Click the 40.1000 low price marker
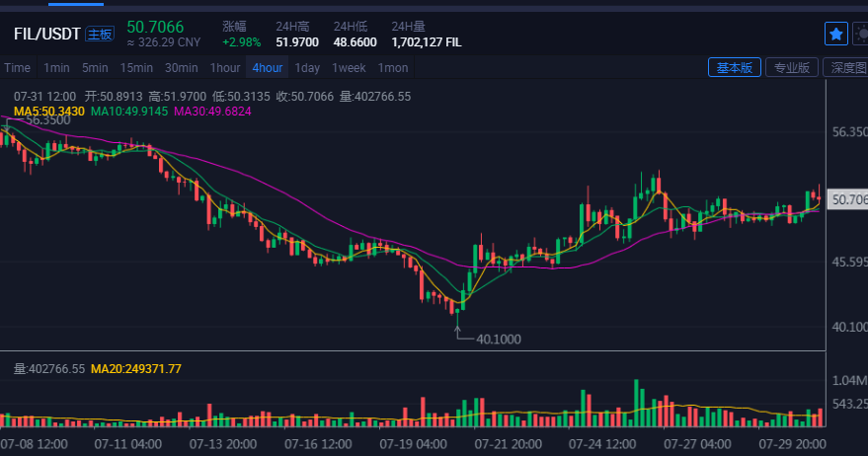Image resolution: width=868 pixels, height=456 pixels. point(499,339)
